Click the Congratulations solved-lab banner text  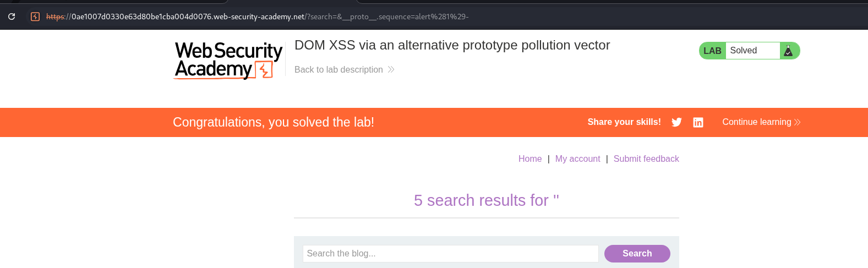(274, 122)
